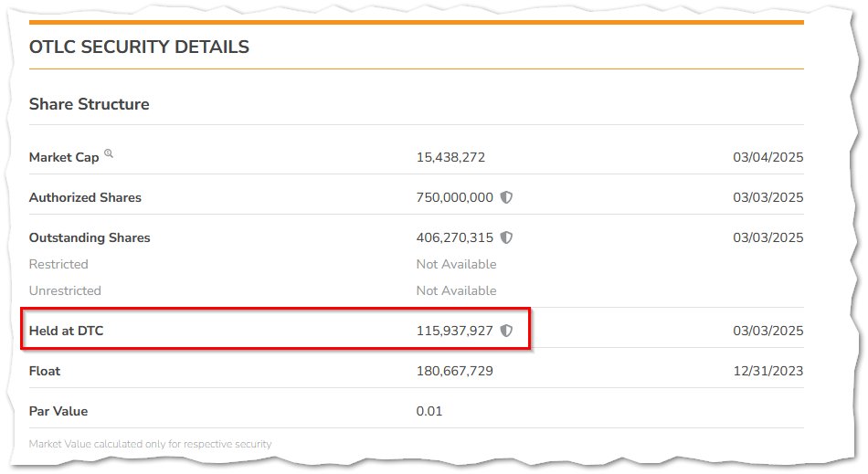868x474 pixels.
Task: Click the Authorized Shares label
Action: click(x=85, y=197)
